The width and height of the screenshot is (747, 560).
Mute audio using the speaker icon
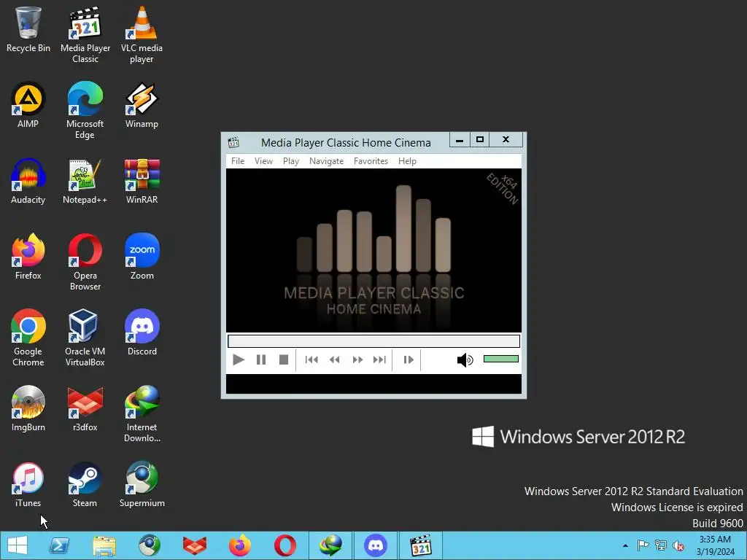pyautogui.click(x=465, y=360)
